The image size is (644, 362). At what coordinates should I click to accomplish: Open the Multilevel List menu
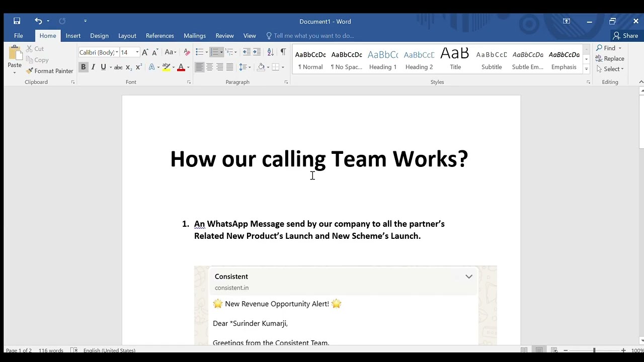click(x=231, y=52)
